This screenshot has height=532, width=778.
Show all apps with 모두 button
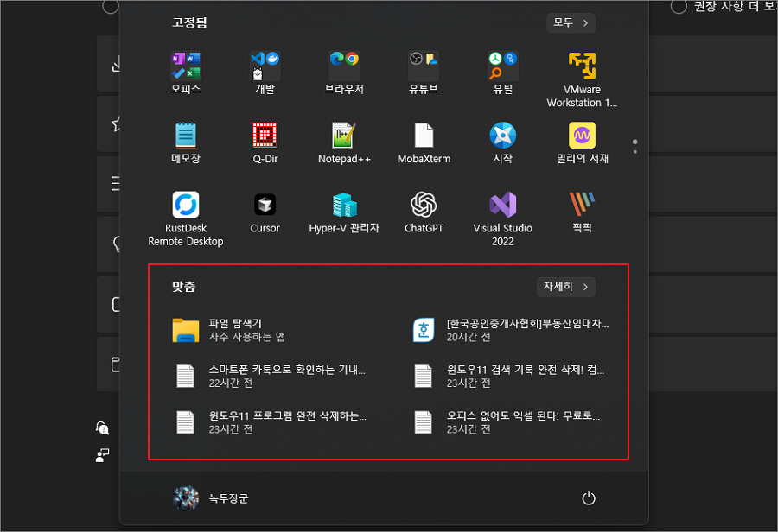(571, 22)
